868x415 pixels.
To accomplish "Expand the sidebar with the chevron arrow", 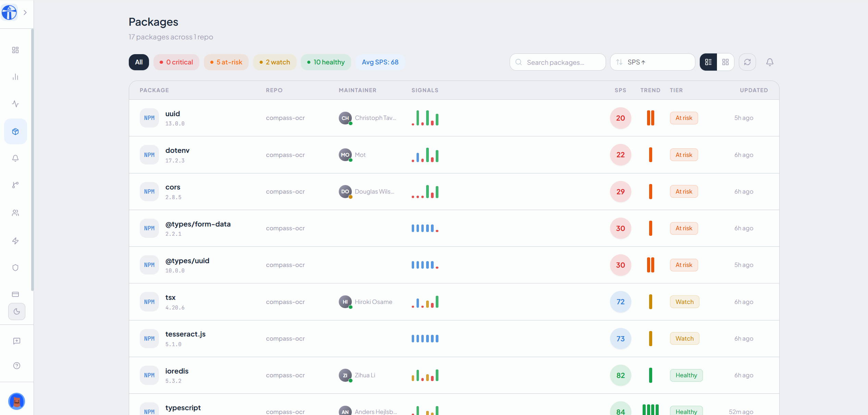I will point(25,13).
